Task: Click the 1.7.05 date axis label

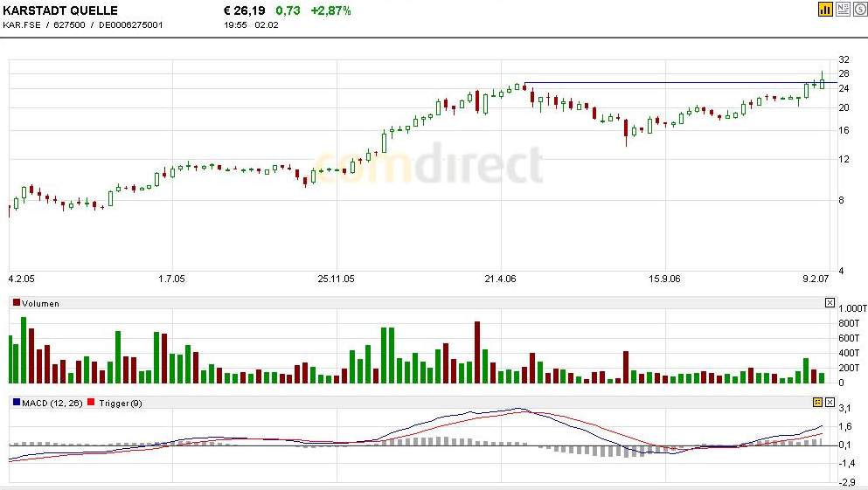Action: pos(171,279)
